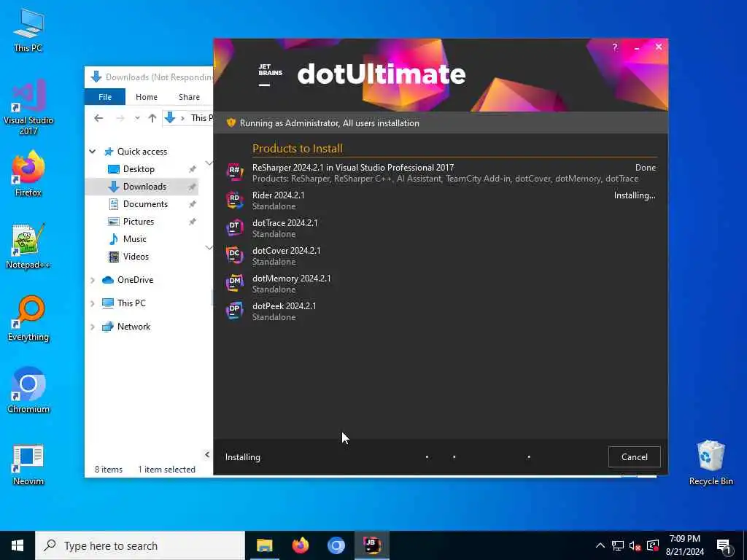Click address bar Downloads location icon

170,117
